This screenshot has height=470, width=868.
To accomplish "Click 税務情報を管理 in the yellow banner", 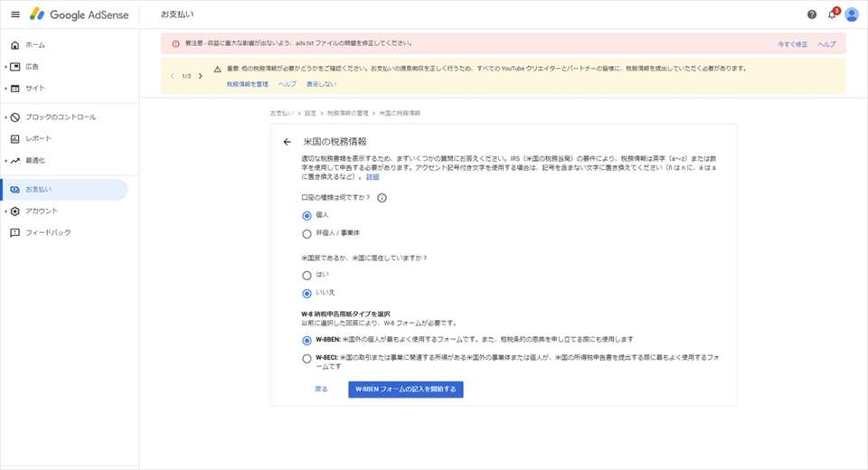I will [x=247, y=84].
